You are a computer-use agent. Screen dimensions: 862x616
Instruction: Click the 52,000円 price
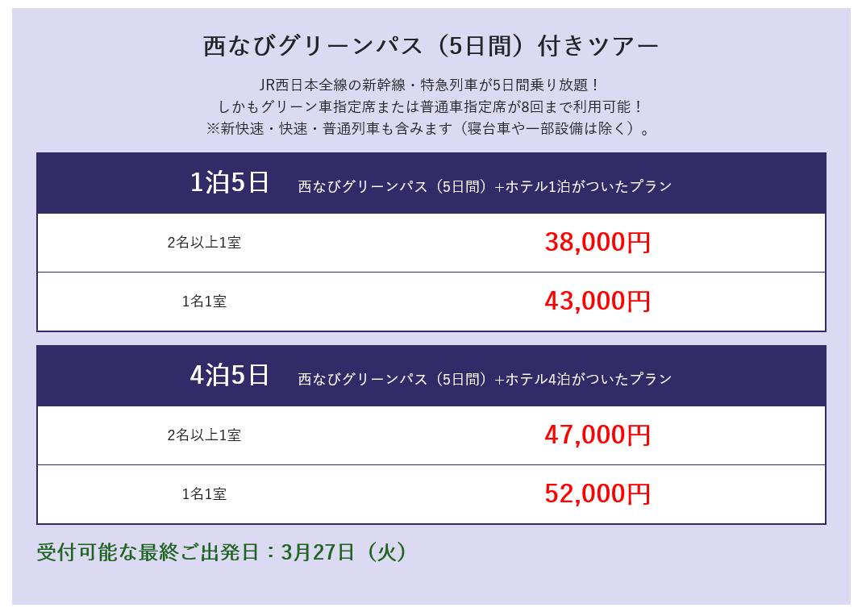pyautogui.click(x=598, y=494)
